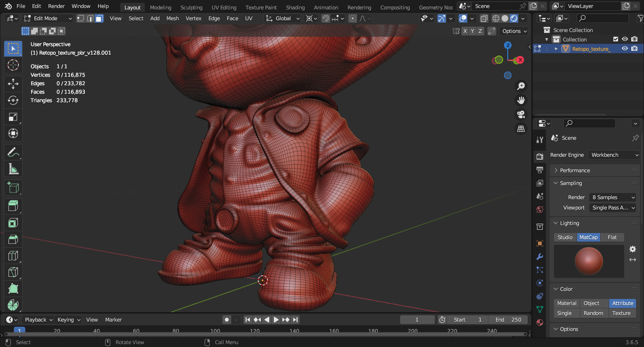Open the Render Engine Workbench dropdown

click(x=614, y=155)
